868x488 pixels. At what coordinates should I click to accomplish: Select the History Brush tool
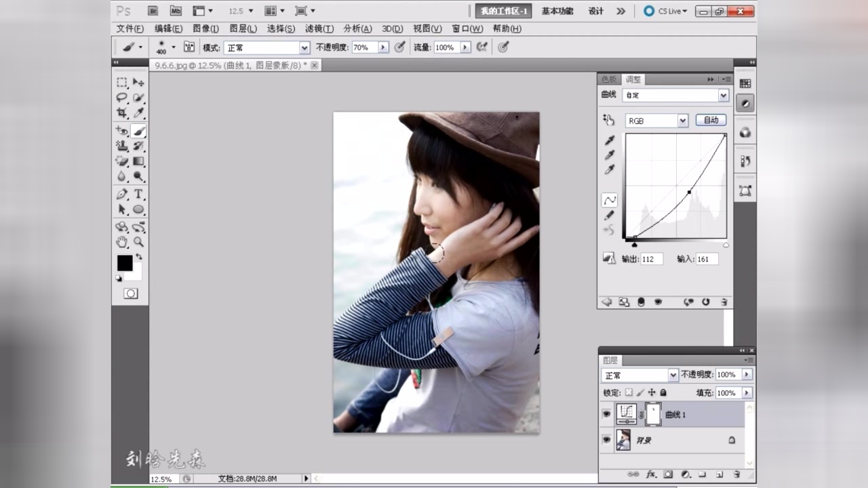tap(138, 146)
